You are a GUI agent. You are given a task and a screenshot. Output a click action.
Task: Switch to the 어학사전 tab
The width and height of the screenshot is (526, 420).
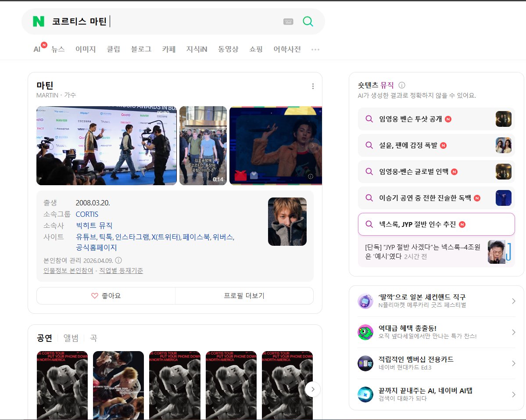click(x=287, y=49)
